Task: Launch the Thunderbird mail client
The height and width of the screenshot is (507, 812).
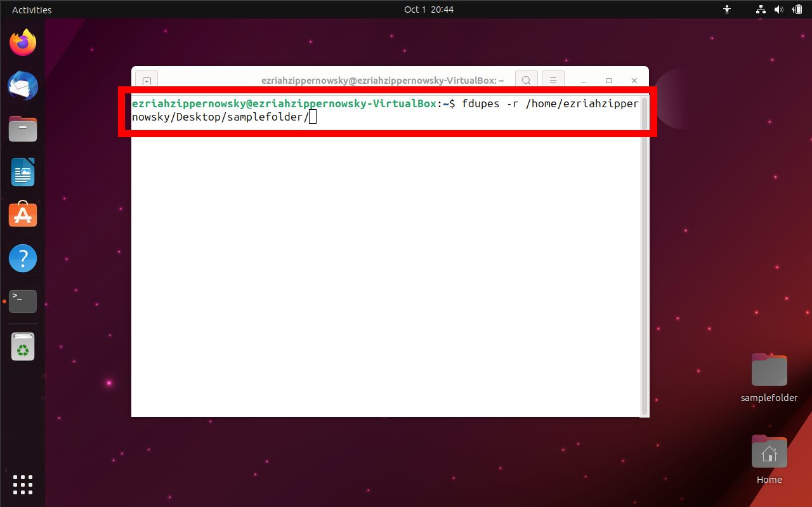Action: click(23, 86)
